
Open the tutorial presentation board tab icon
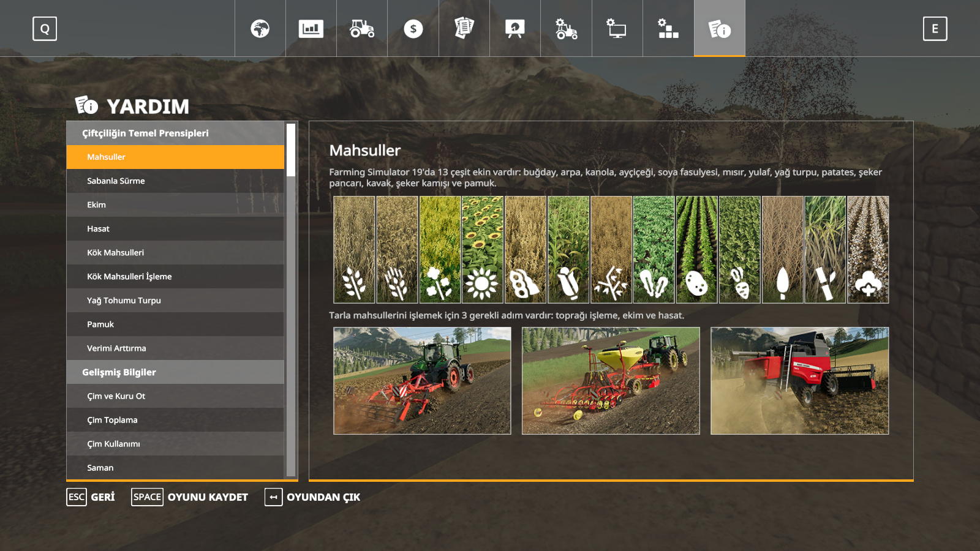click(515, 28)
